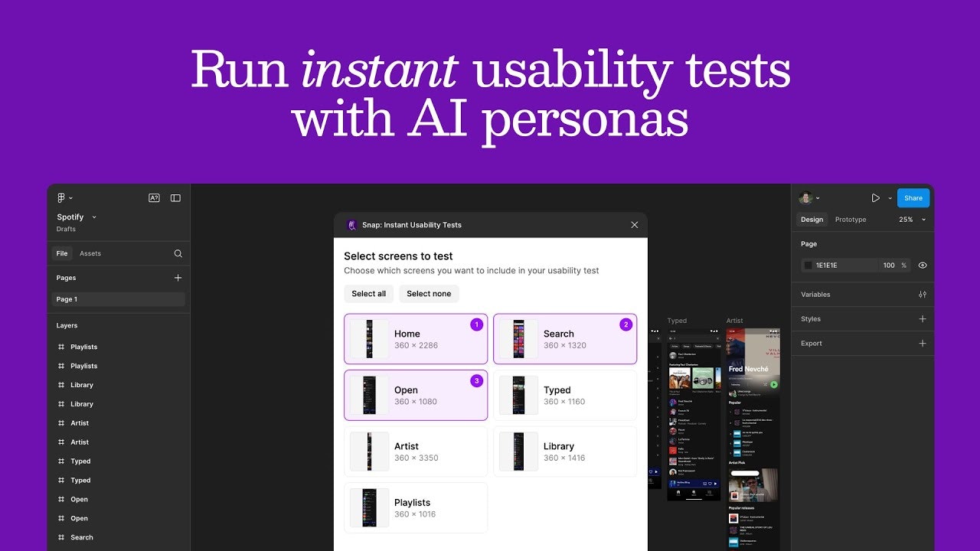Click the Home screen thumbnail image
Image resolution: width=980 pixels, height=551 pixels.
370,339
